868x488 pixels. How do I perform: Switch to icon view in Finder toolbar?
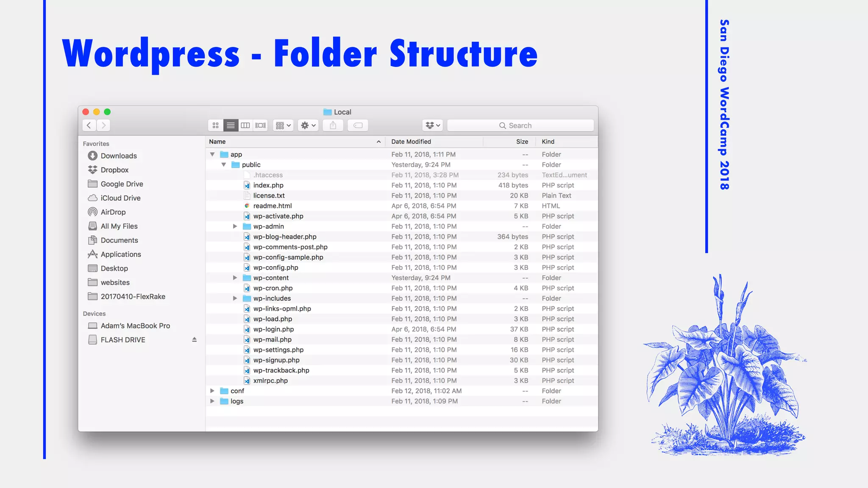click(x=216, y=125)
